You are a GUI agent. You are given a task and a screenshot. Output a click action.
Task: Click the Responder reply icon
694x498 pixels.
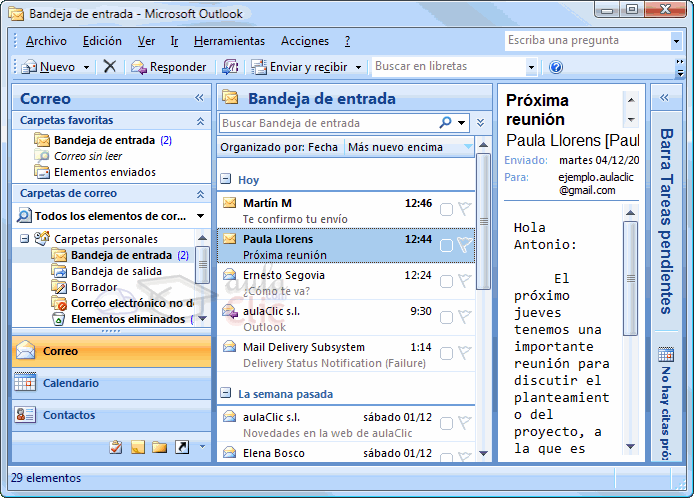[x=139, y=67]
